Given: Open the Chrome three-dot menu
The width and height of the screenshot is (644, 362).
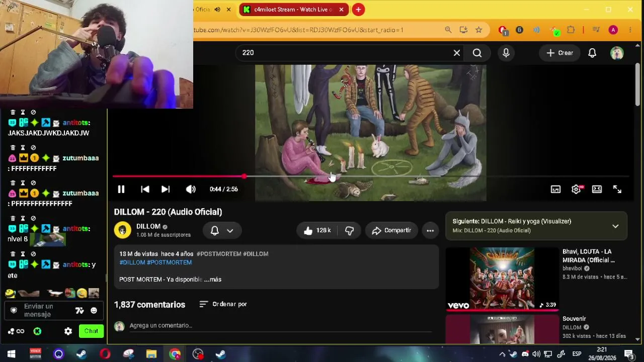Looking at the screenshot, I should pyautogui.click(x=630, y=30).
